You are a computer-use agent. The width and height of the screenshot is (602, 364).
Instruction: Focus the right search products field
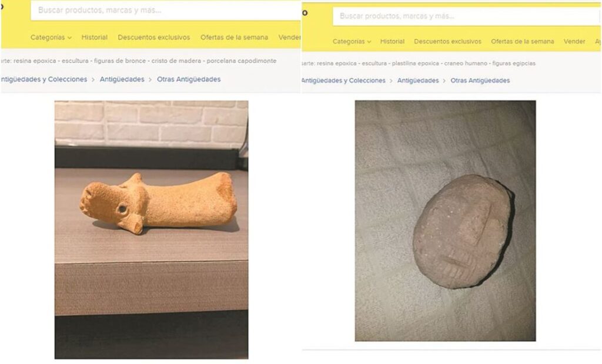(466, 16)
